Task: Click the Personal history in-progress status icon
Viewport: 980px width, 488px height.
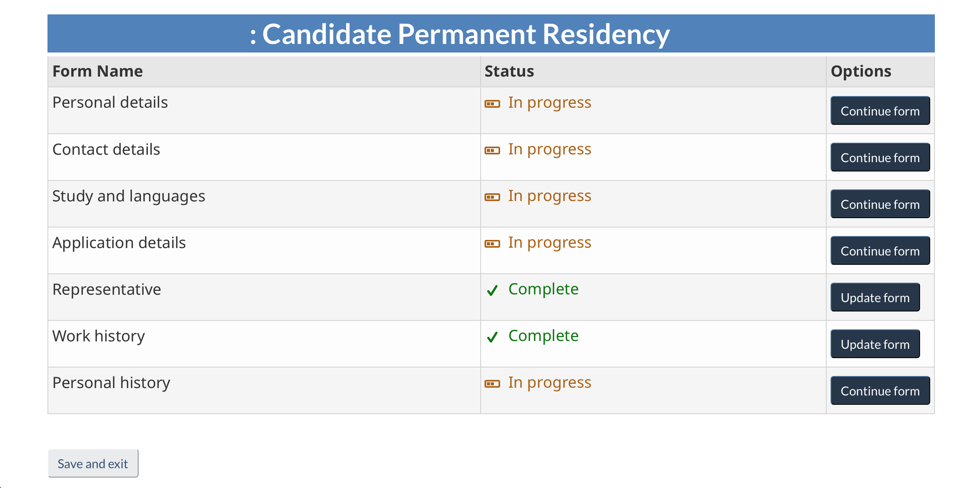Action: point(492,384)
